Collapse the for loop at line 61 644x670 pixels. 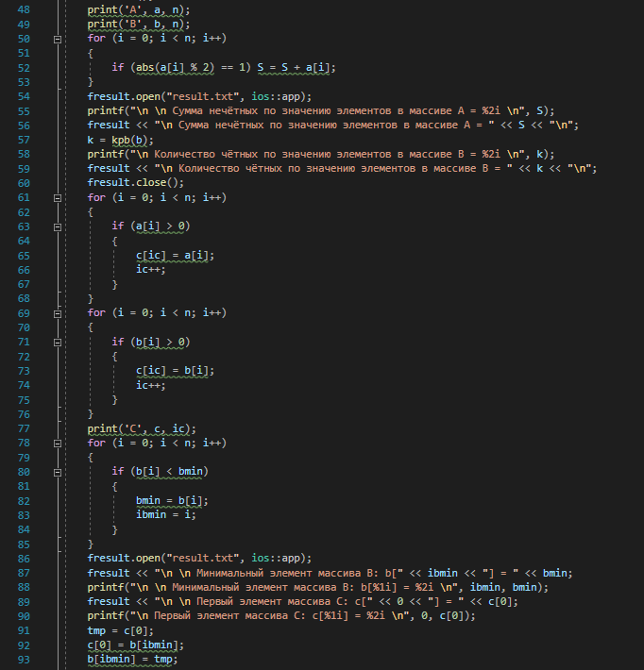point(58,198)
